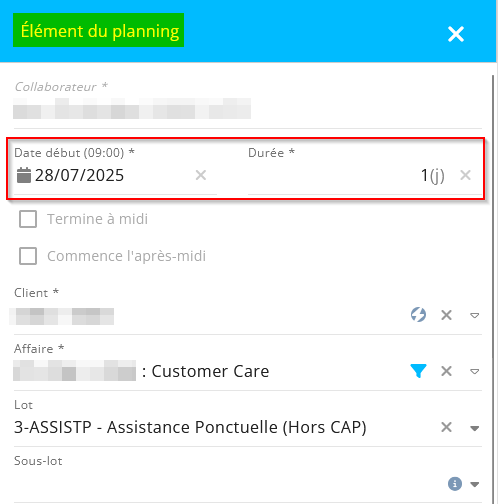Open the Sous-lot dropdown
Viewport: 498px width, 504px height.
click(x=474, y=484)
